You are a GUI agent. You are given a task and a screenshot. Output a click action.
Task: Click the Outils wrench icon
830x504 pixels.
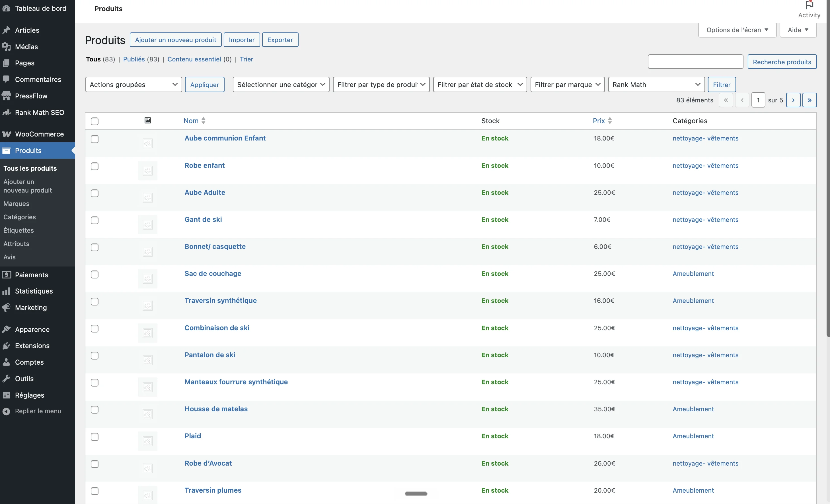6,379
